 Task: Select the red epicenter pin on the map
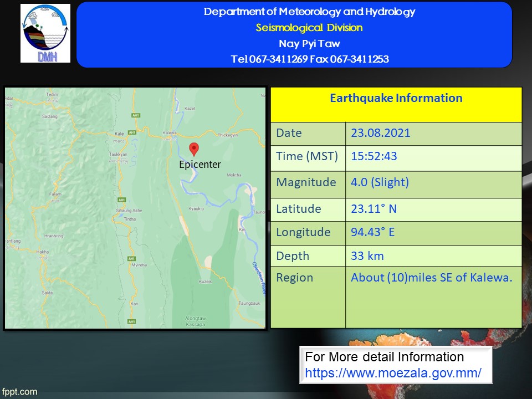point(194,149)
